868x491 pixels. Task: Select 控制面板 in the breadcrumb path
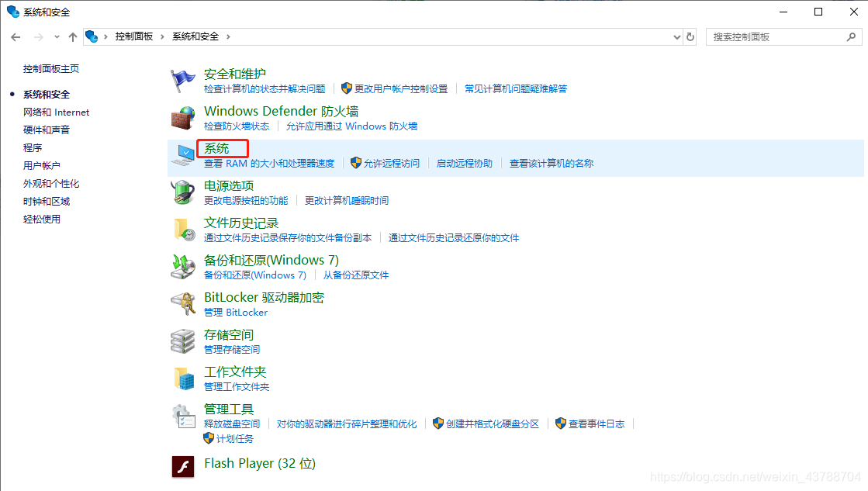134,36
